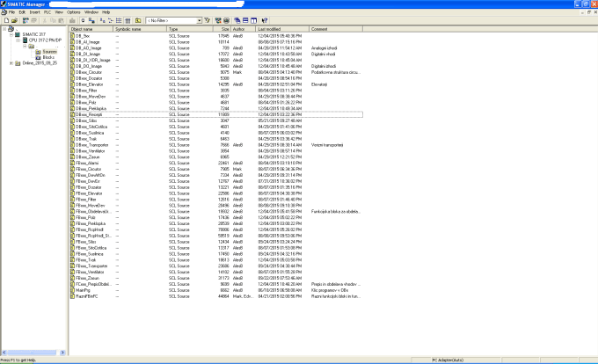This screenshot has width=598, height=364.
Task: Click the filter funnel icon beside filter box
Action: pos(207,19)
